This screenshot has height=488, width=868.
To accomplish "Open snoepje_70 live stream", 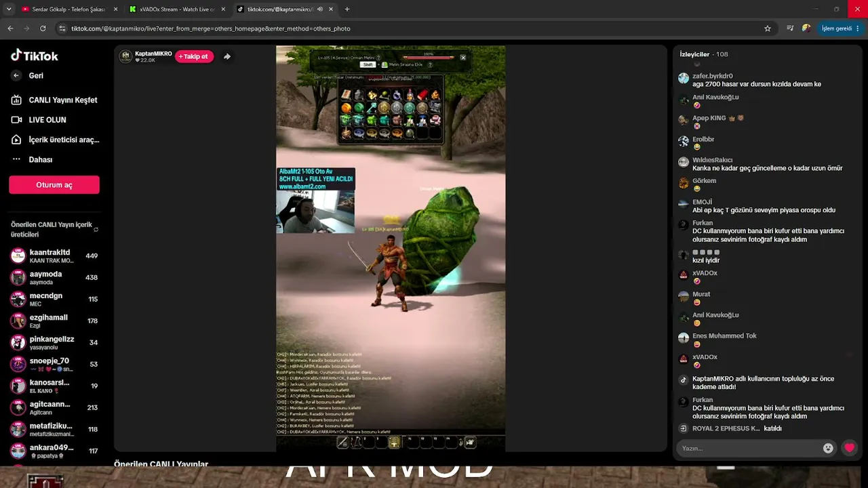I will point(54,364).
